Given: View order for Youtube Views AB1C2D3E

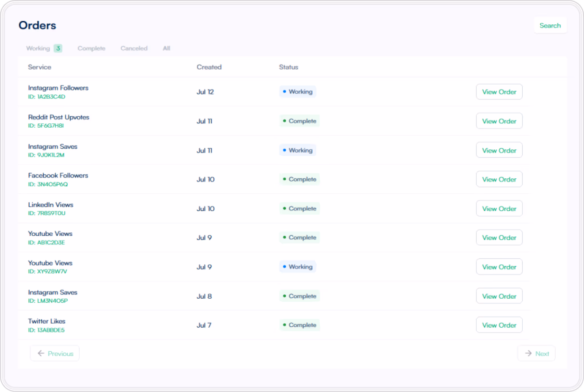Looking at the screenshot, I should coord(499,237).
